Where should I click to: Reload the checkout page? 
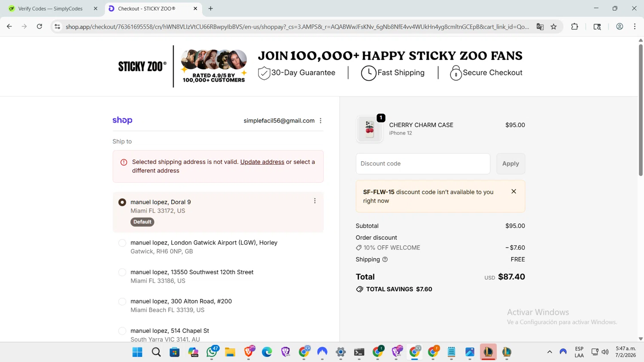tap(39, 27)
